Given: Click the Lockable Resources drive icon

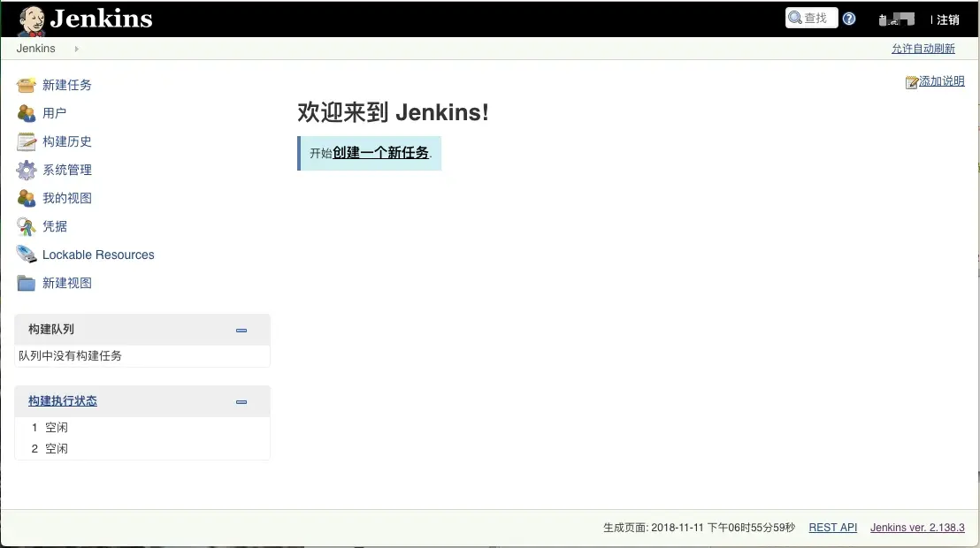Looking at the screenshot, I should point(27,255).
